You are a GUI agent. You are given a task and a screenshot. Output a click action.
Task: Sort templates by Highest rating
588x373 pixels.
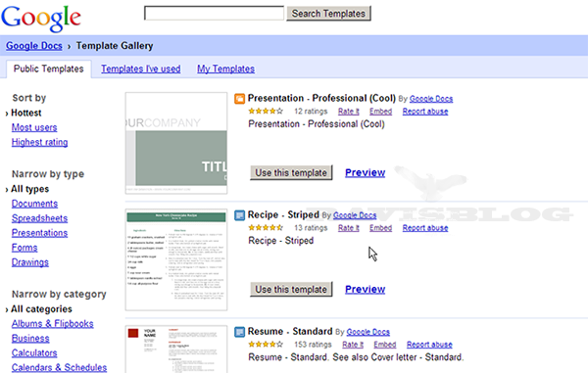click(40, 142)
